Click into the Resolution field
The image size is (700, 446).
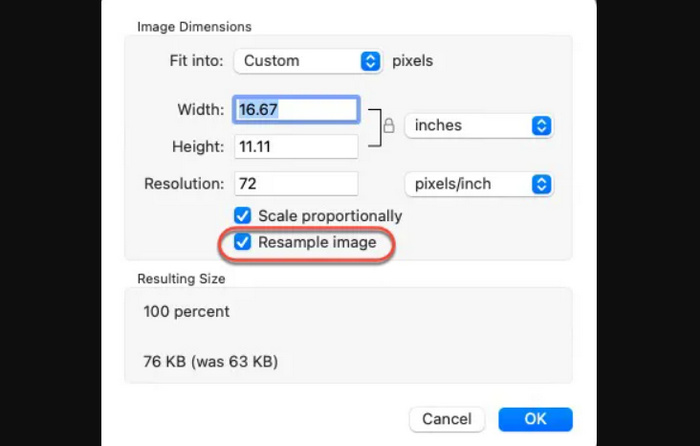click(296, 183)
